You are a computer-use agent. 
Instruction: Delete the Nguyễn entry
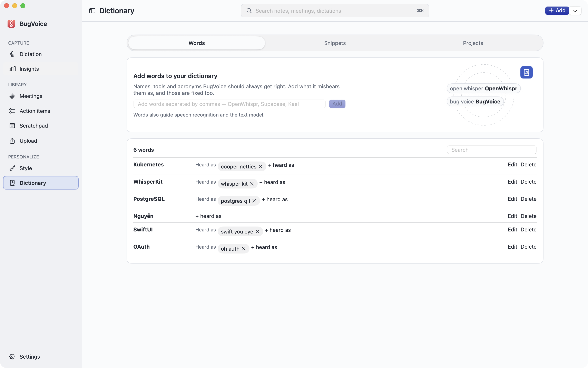pyautogui.click(x=528, y=216)
